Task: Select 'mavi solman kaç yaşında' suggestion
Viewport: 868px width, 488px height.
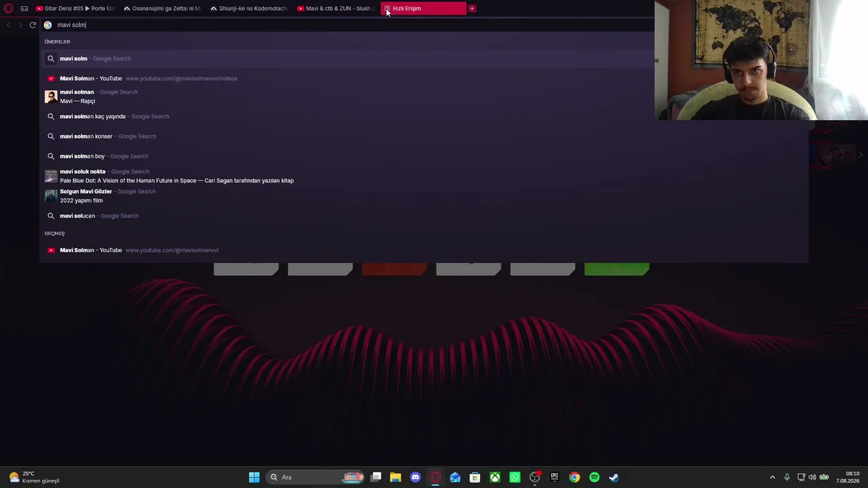Action: coord(424,116)
